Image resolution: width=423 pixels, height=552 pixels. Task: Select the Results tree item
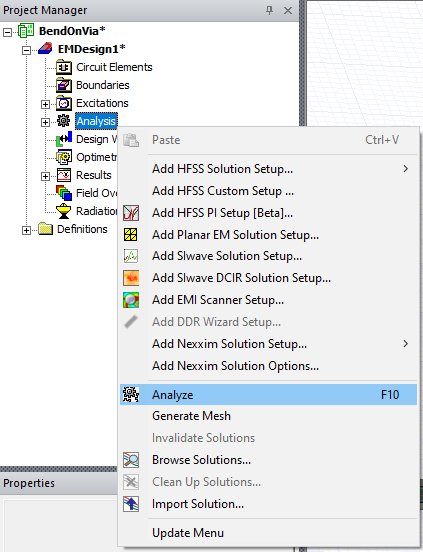tap(94, 175)
